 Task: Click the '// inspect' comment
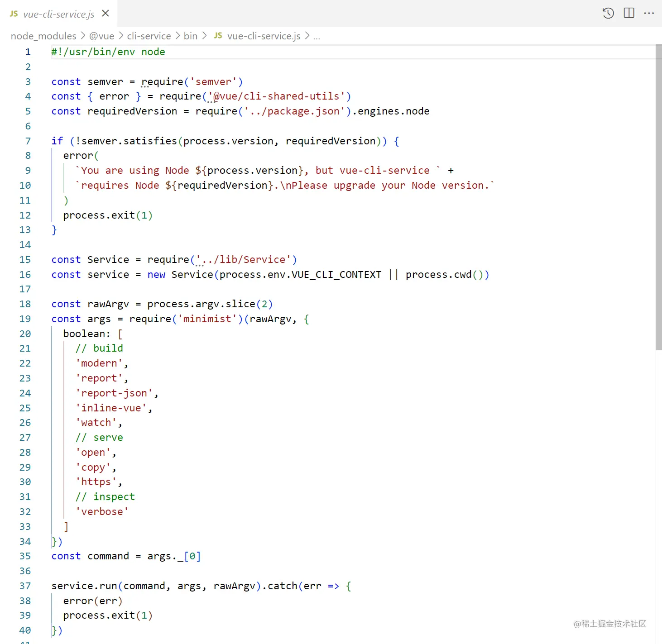tap(105, 497)
